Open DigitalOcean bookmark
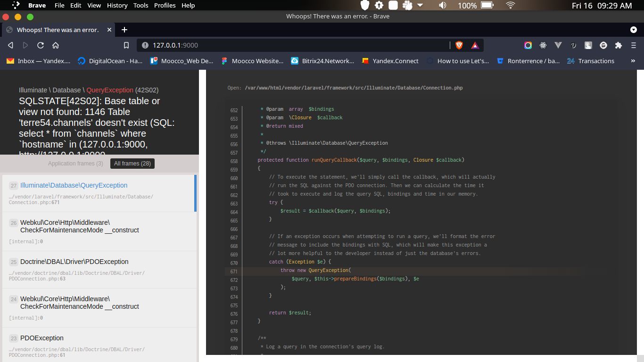 110,61
